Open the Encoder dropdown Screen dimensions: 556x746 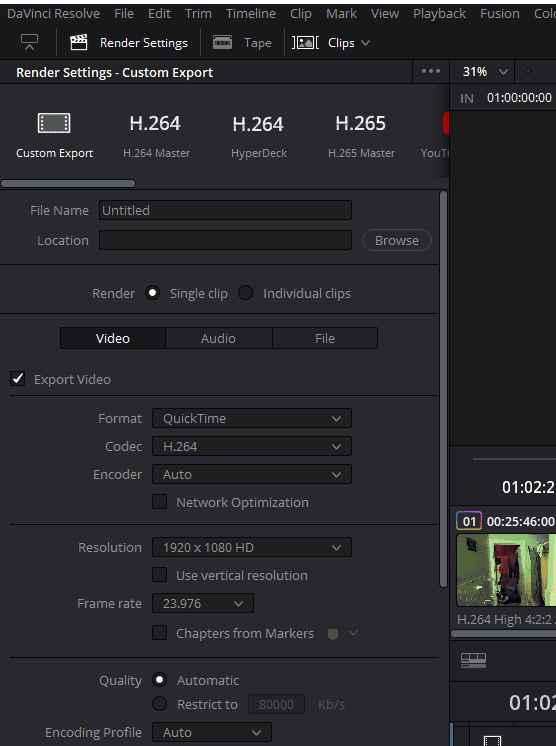[x=252, y=474]
